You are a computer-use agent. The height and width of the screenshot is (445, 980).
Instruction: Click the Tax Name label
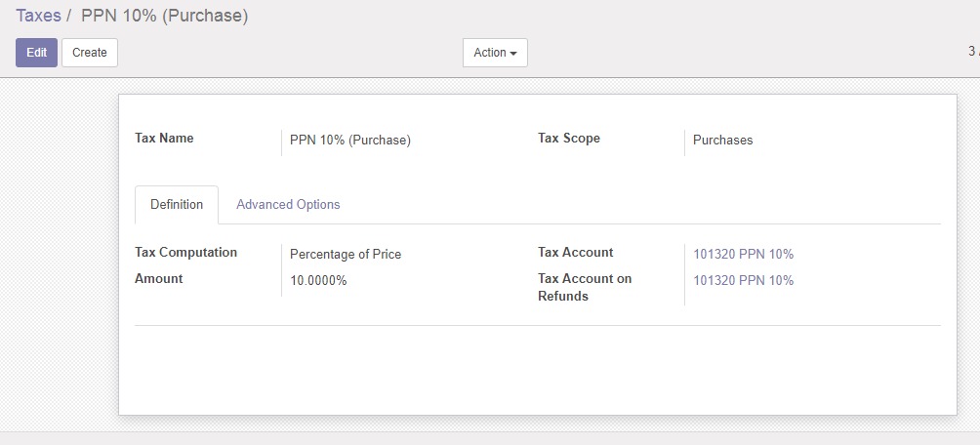[164, 139]
